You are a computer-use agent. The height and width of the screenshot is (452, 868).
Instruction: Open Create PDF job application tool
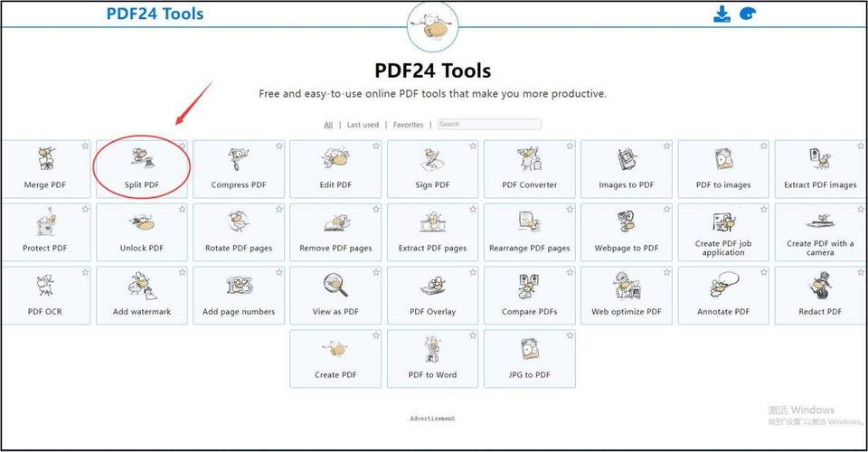(723, 232)
